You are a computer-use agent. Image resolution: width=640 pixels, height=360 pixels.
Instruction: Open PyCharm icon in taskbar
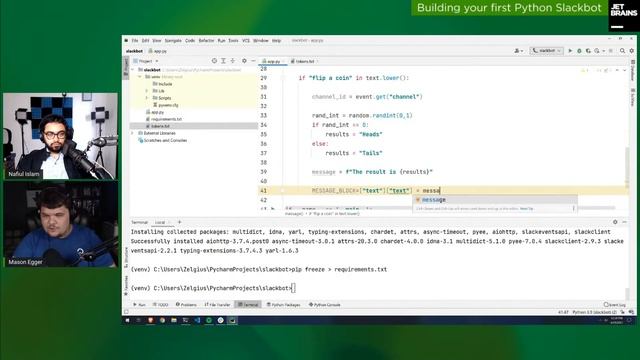[232, 320]
